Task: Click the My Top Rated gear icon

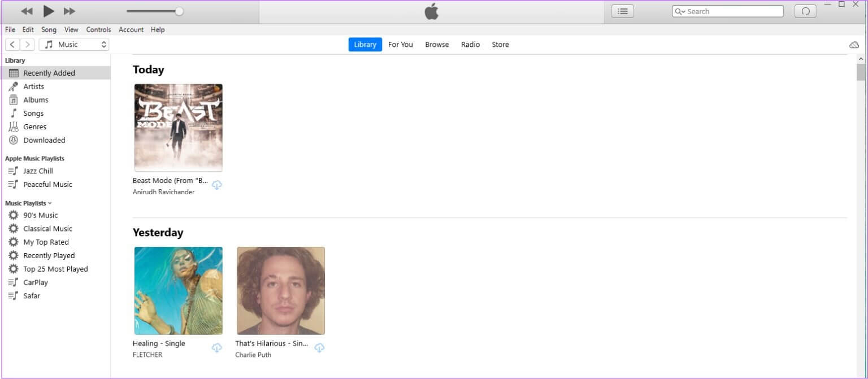Action: click(x=14, y=242)
